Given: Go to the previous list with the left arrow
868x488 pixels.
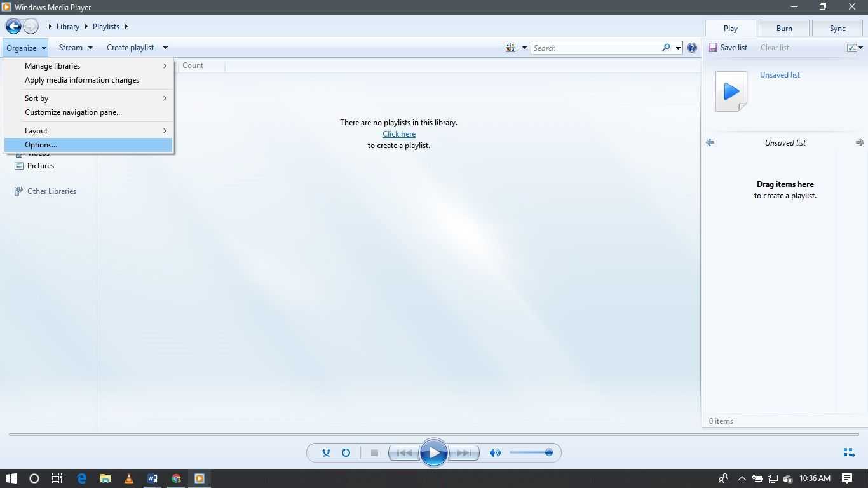Looking at the screenshot, I should pyautogui.click(x=710, y=142).
